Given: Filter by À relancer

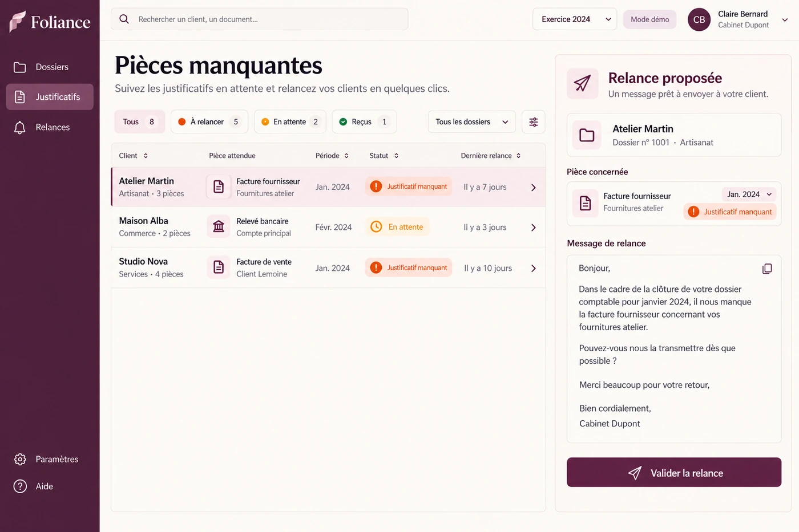Looking at the screenshot, I should point(209,121).
